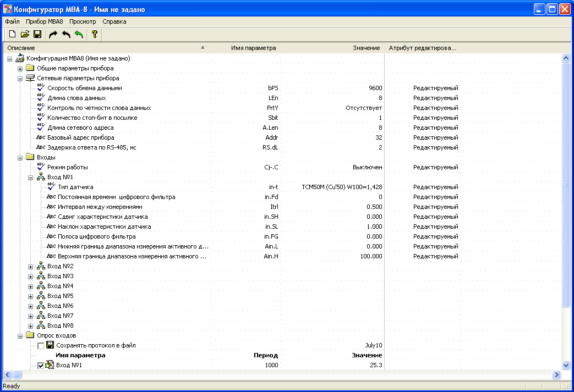Sort by the Описание column header
The height and width of the screenshot is (392, 574).
(x=107, y=47)
